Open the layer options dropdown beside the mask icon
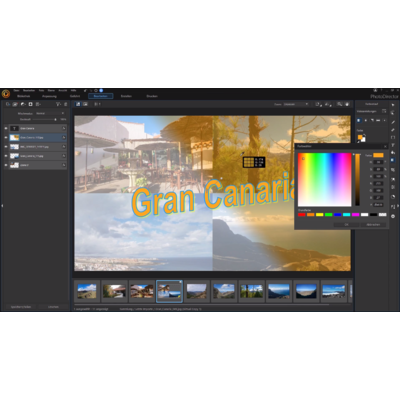 38,104
